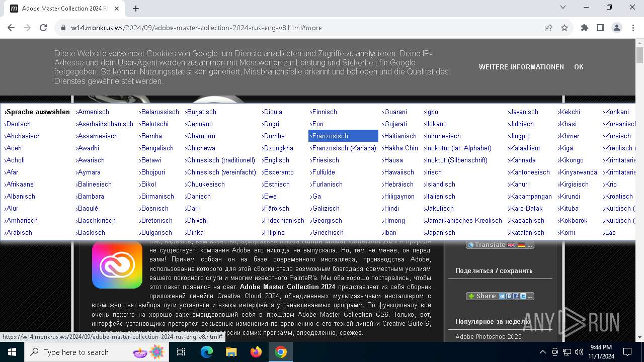Open the volume speaker tray icon
644x362 pixels.
(x=579, y=352)
